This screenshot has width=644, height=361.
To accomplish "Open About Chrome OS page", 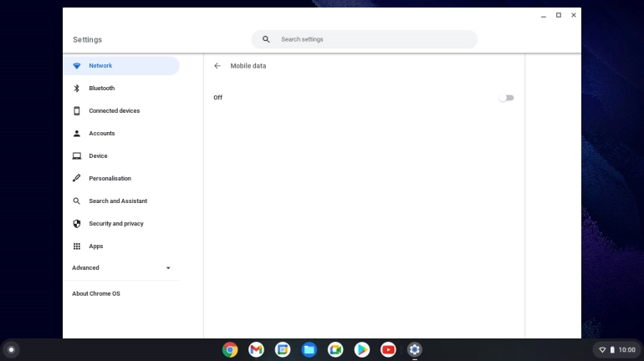I will (x=96, y=294).
